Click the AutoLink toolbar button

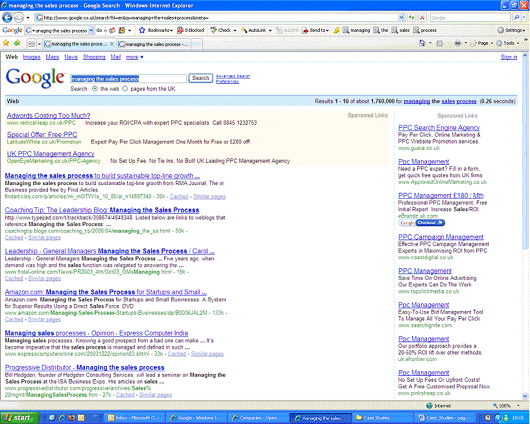point(256,30)
